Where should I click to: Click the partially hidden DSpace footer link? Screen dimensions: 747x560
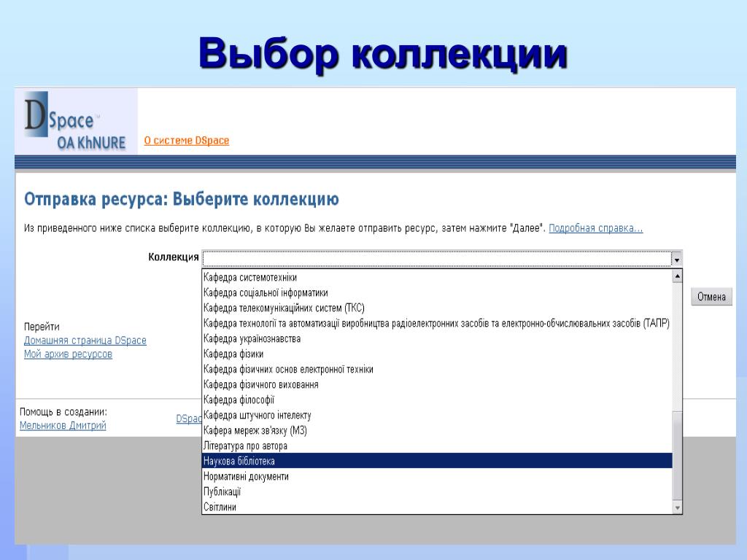pyautogui.click(x=189, y=419)
